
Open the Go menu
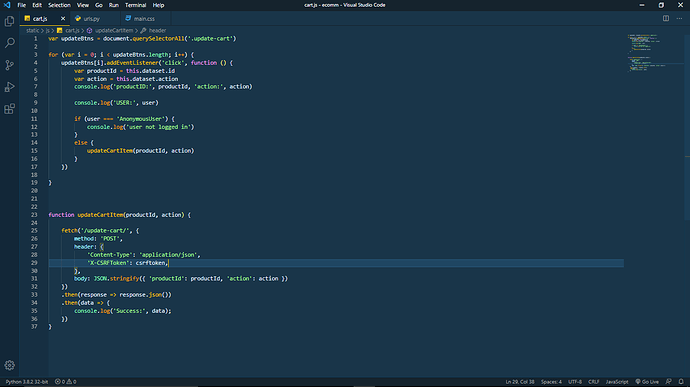pos(99,5)
